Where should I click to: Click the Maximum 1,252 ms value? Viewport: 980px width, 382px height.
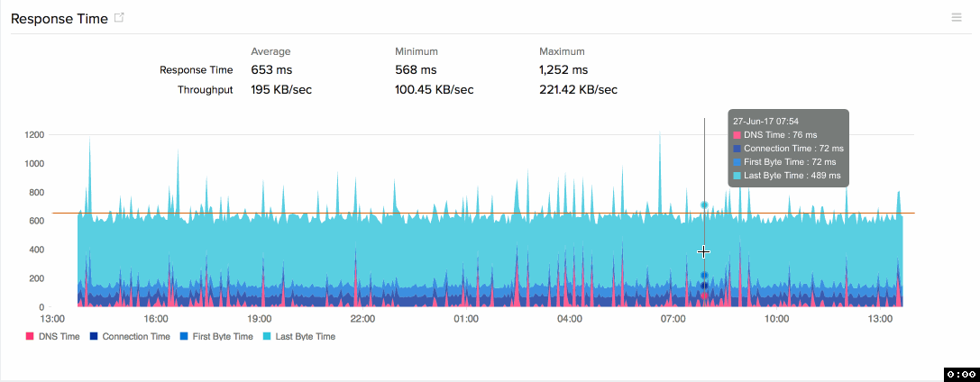563,69
